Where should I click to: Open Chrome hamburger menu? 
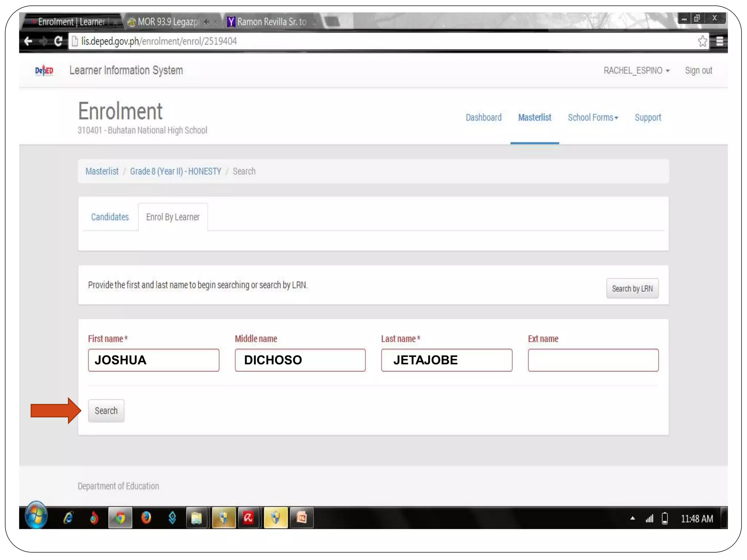[719, 41]
